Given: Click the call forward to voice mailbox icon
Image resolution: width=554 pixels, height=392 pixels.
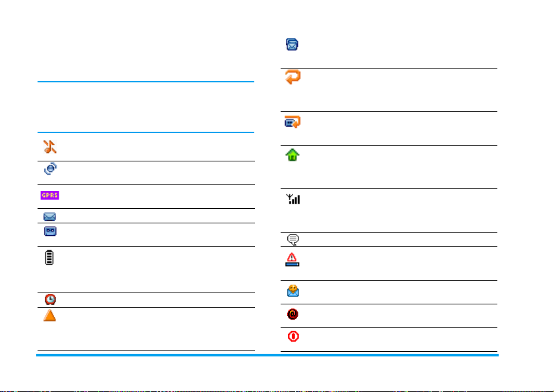Looking at the screenshot, I should tap(292, 122).
